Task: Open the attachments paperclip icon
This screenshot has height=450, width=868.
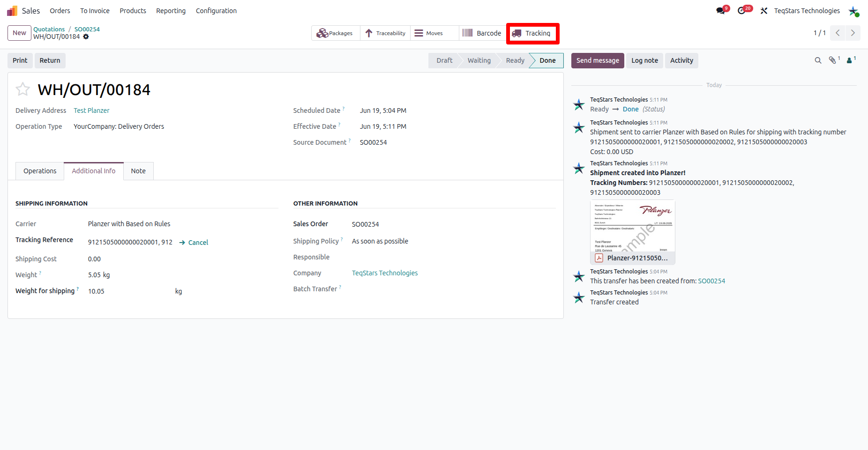Action: (x=832, y=60)
